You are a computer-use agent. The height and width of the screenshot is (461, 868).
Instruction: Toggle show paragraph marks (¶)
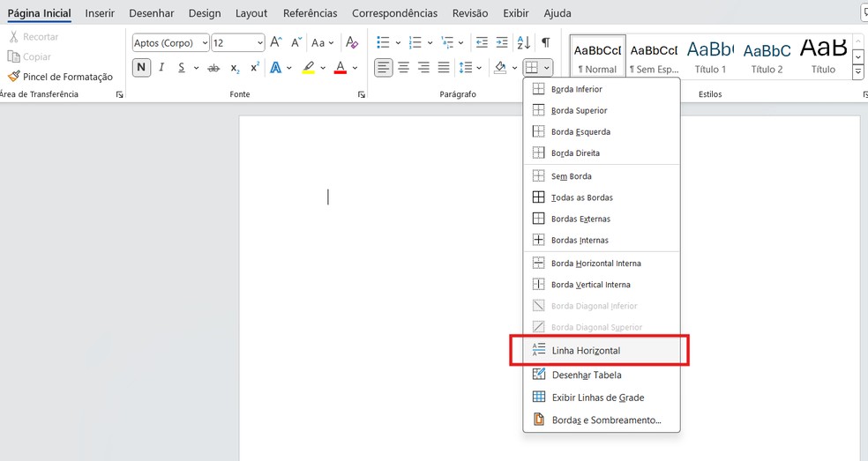coord(546,42)
